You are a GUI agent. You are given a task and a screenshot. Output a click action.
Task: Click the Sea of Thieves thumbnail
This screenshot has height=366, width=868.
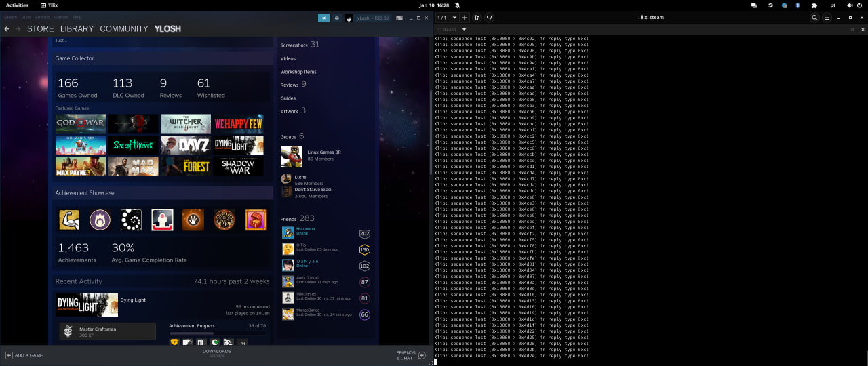point(133,145)
